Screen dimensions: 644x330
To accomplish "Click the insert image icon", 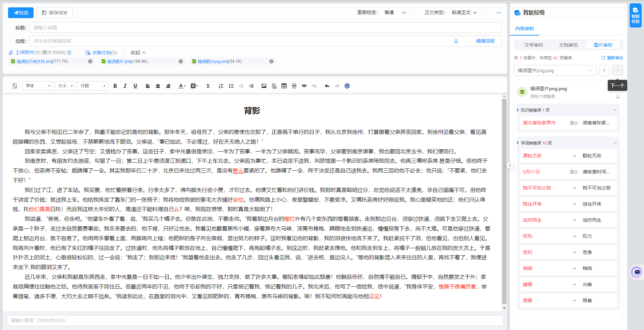I will (264, 86).
